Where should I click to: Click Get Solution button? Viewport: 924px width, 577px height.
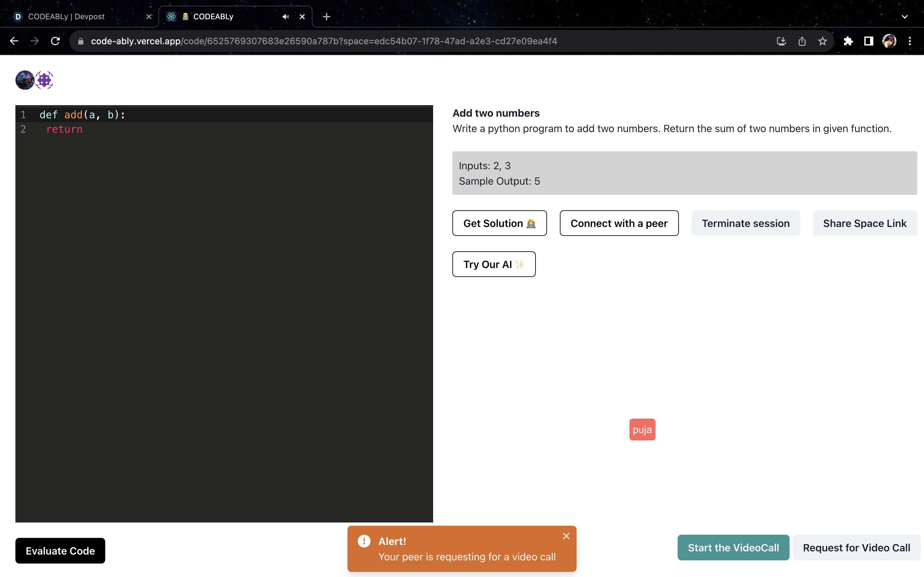tap(499, 223)
